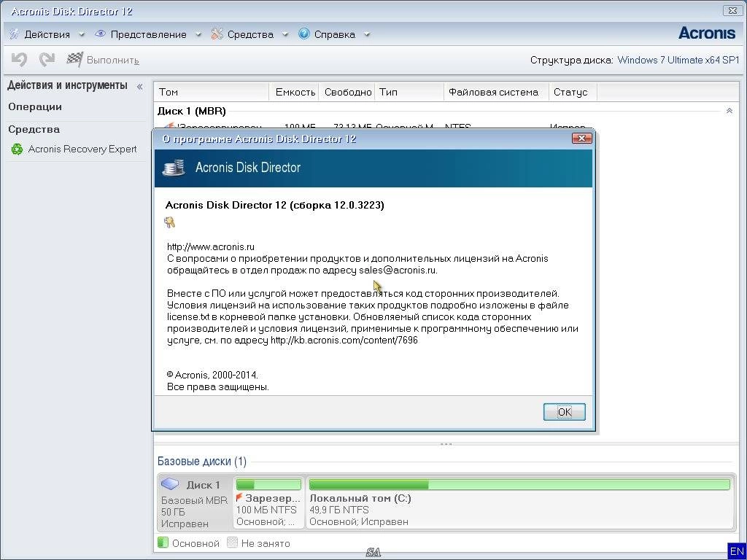Launch Acronis Recovery Expert
The height and width of the screenshot is (560, 747).
click(82, 149)
